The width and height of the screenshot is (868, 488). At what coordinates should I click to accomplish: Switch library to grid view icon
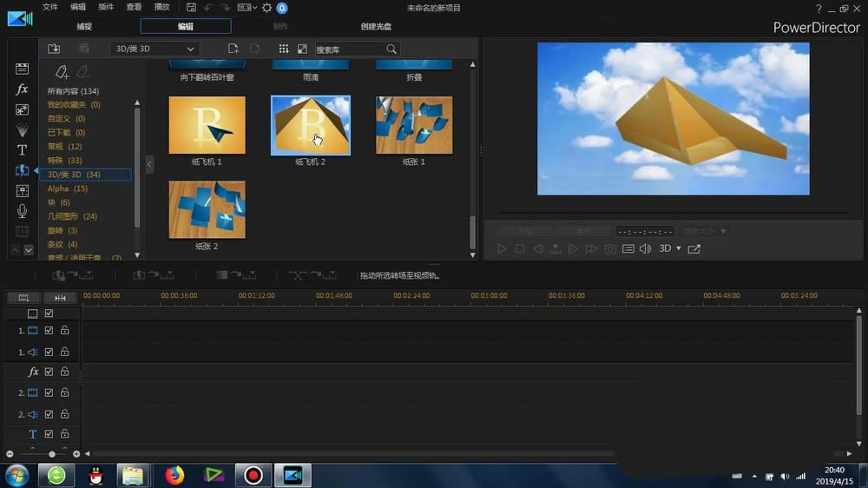coord(283,49)
